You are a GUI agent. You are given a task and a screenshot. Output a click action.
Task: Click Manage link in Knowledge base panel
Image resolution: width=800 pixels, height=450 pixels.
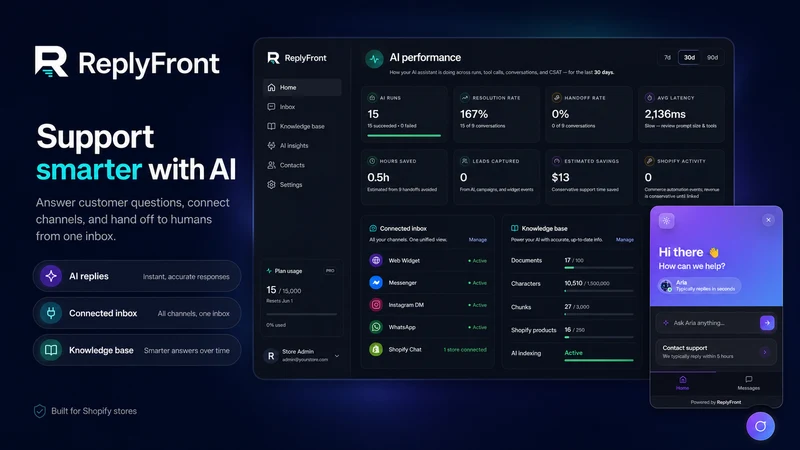click(x=624, y=240)
